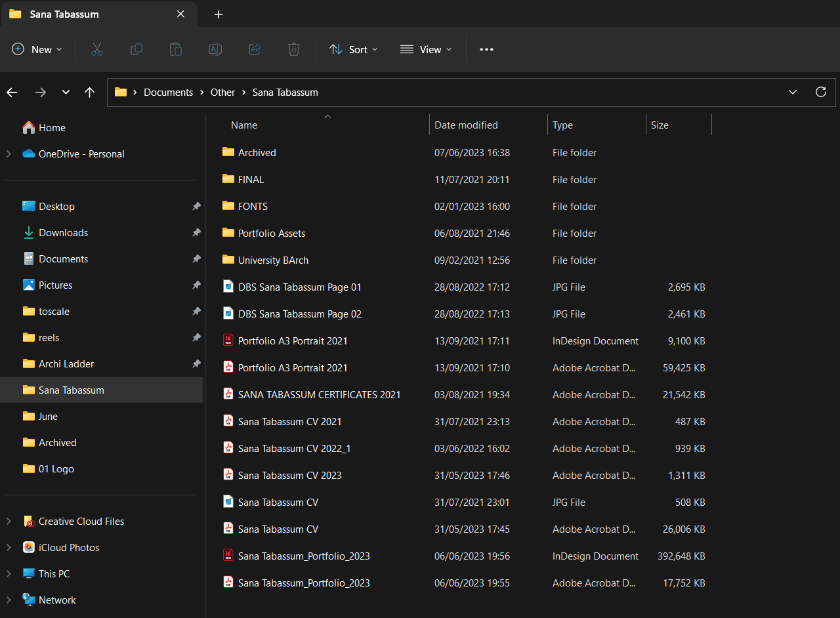Screen dimensions: 840x618
Task: Open the New item menu
Action: (37, 49)
